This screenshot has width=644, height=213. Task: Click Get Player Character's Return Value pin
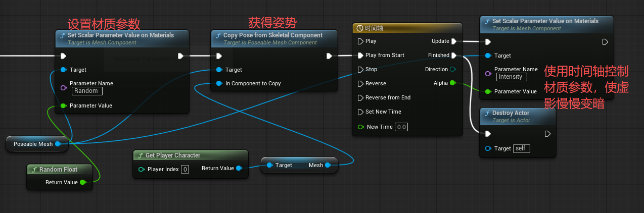(239, 168)
